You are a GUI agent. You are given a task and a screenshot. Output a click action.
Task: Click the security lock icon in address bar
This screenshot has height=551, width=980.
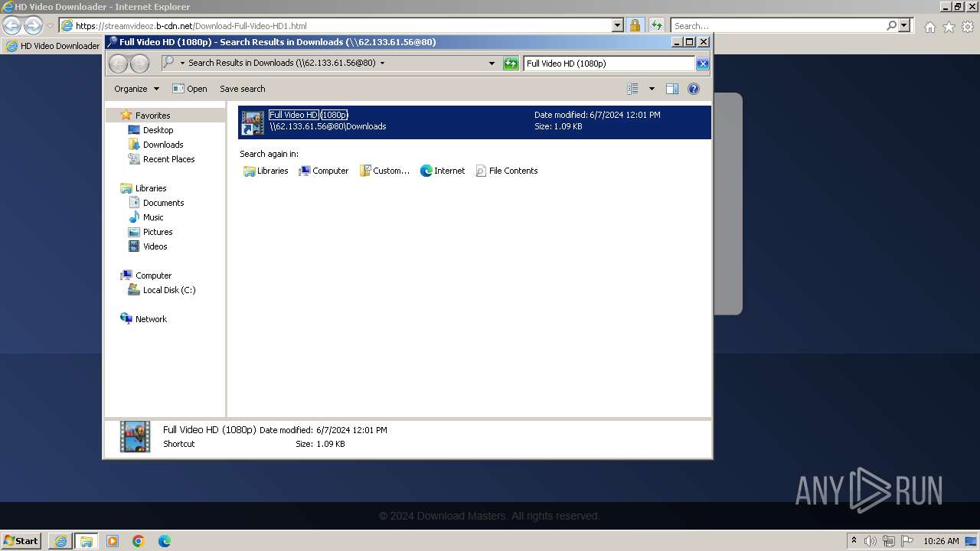click(x=635, y=25)
